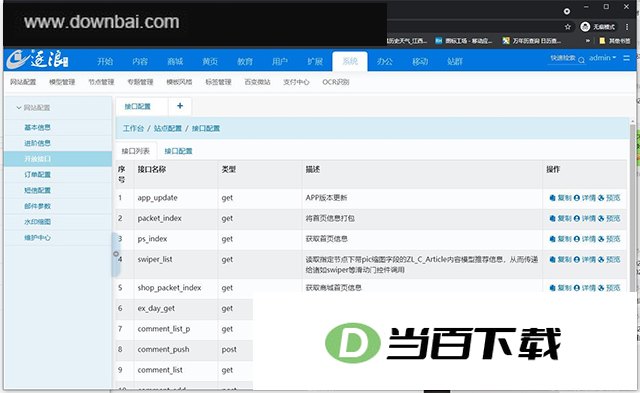
Task: Go to the 站群 top menu
Action: [x=455, y=61]
